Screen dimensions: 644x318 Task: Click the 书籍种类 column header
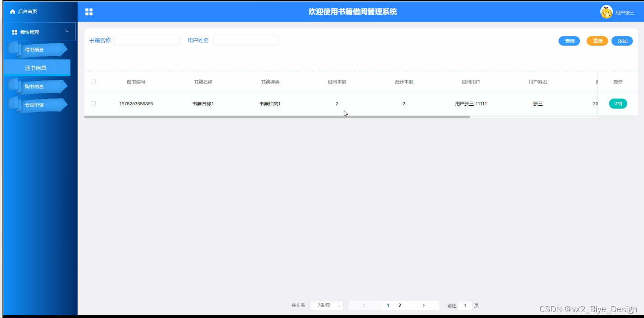(270, 82)
